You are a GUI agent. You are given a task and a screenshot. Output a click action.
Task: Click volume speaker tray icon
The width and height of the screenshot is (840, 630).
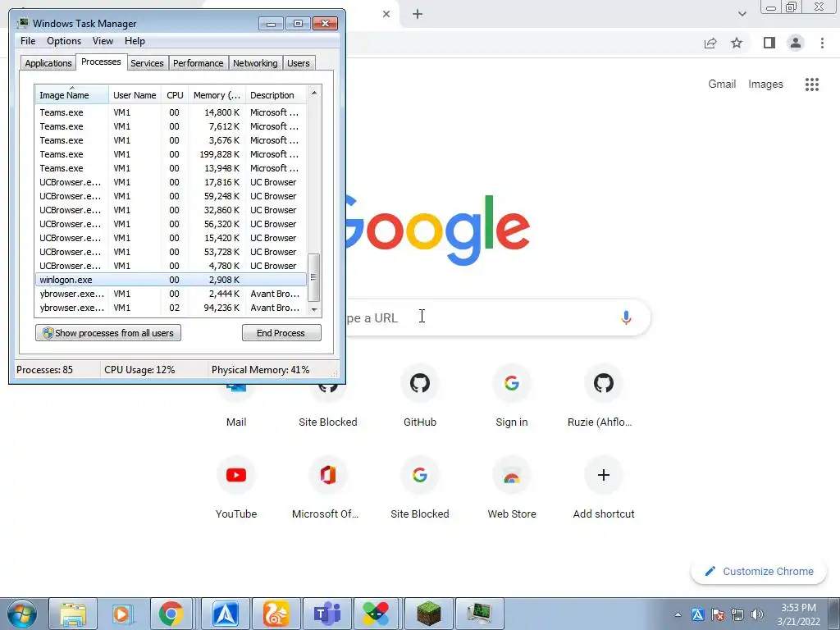[x=757, y=614]
